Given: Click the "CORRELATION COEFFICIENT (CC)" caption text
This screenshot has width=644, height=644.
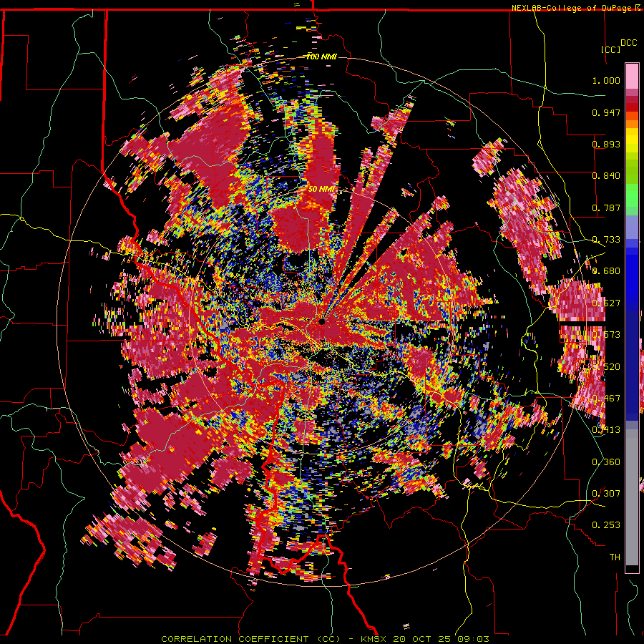Looking at the screenshot, I should tap(251, 639).
